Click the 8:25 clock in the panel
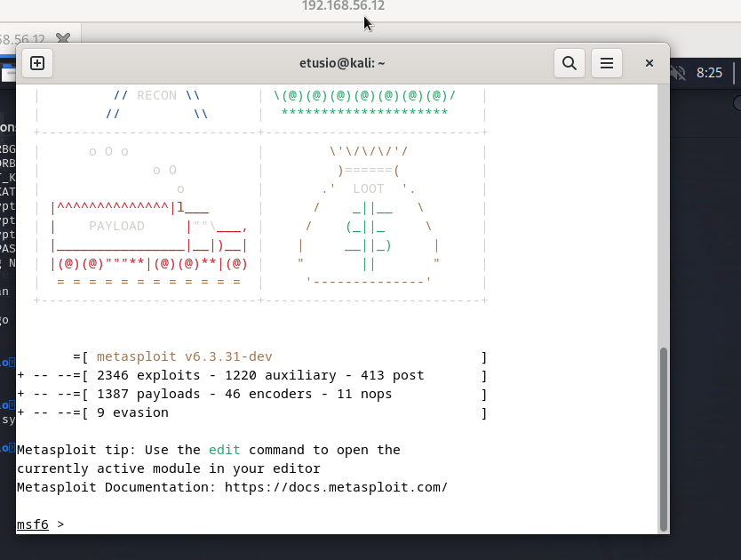 tap(709, 72)
